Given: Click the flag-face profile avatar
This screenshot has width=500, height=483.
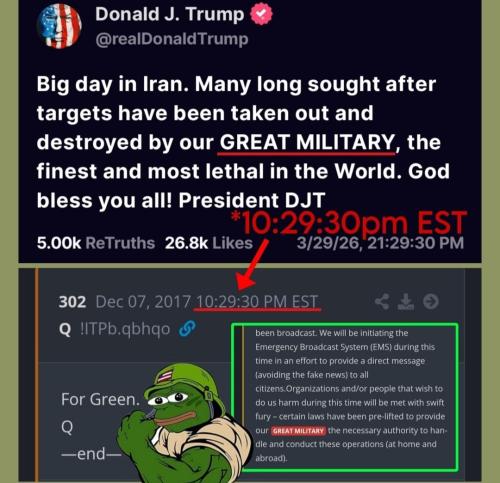Looking at the screenshot, I should (60, 26).
